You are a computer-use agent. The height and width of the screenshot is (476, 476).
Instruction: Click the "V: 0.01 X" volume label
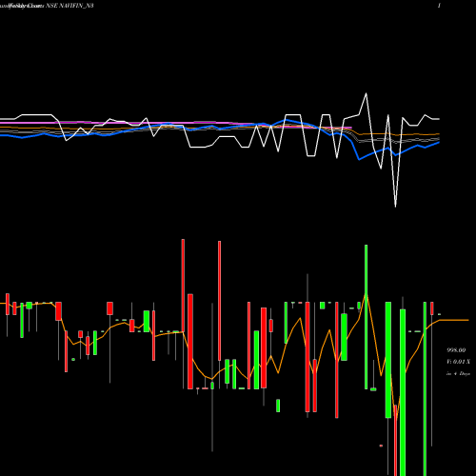click(x=458, y=362)
